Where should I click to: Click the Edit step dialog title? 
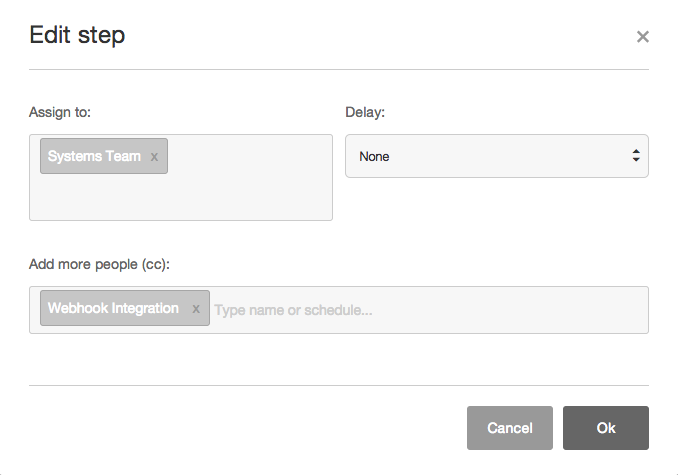click(77, 35)
